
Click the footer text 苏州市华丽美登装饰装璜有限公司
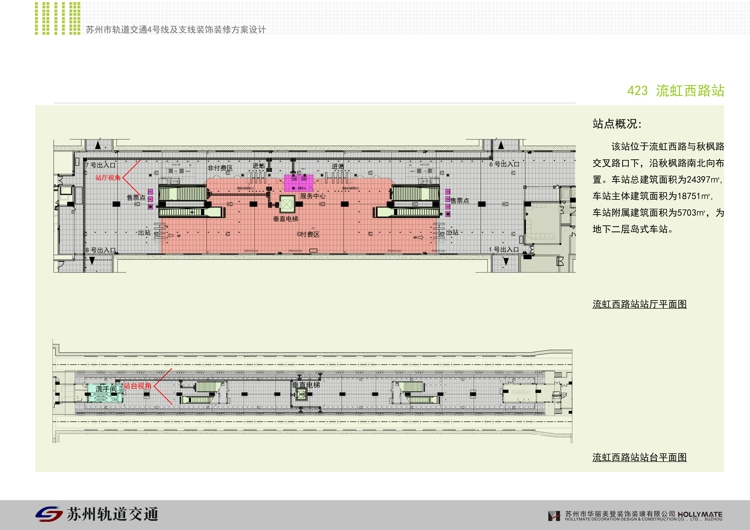pyautogui.click(x=620, y=513)
